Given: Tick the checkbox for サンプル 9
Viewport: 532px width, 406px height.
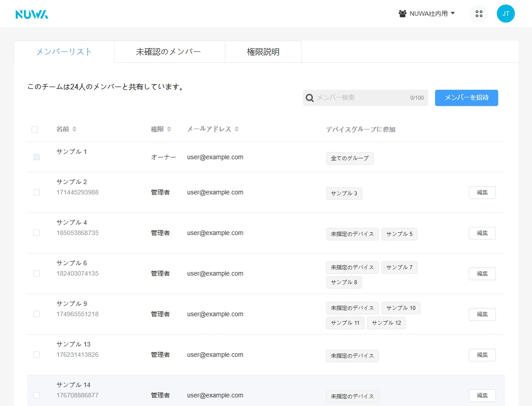Looking at the screenshot, I should click(x=37, y=314).
